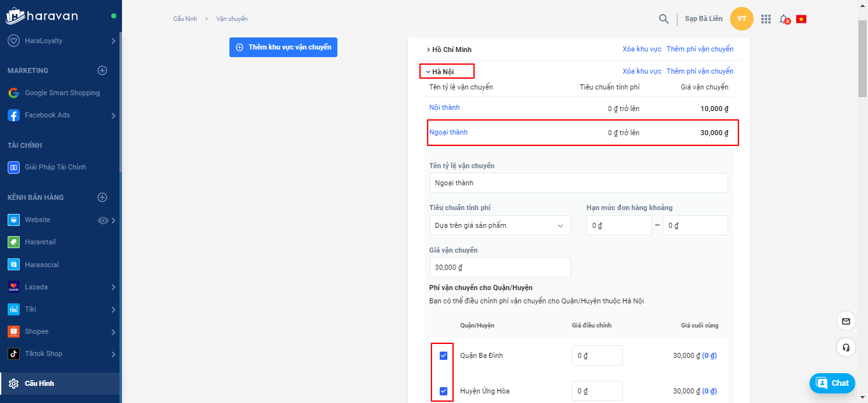This screenshot has width=868, height=403.
Task: Open the Tiêu chuẩn tính phí dropdown
Action: click(499, 225)
